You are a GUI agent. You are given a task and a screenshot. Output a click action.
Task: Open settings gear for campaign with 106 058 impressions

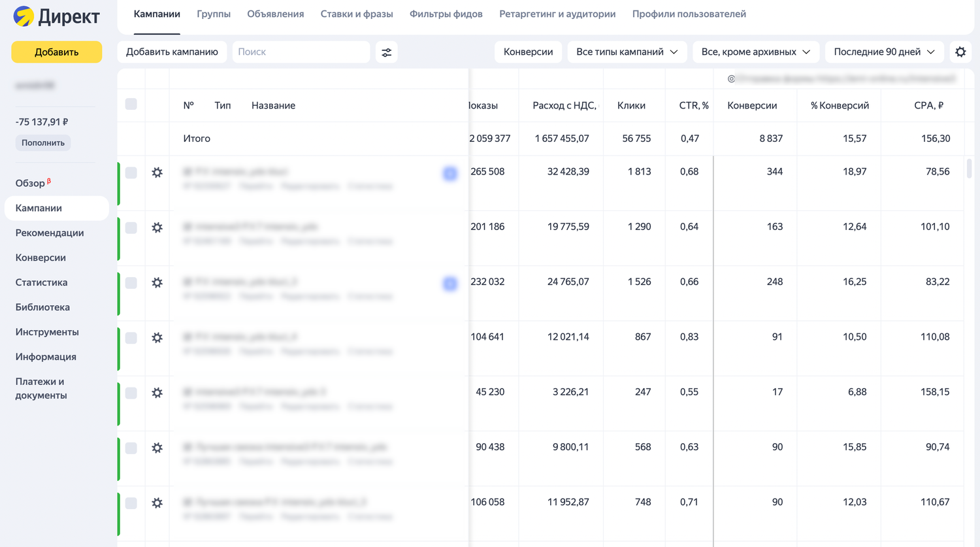(x=157, y=503)
